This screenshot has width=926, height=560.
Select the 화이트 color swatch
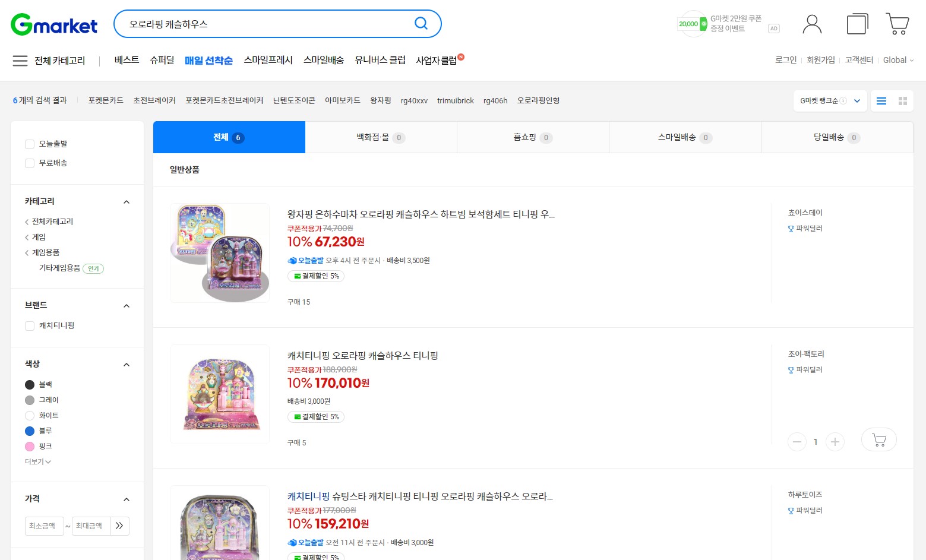coord(30,415)
